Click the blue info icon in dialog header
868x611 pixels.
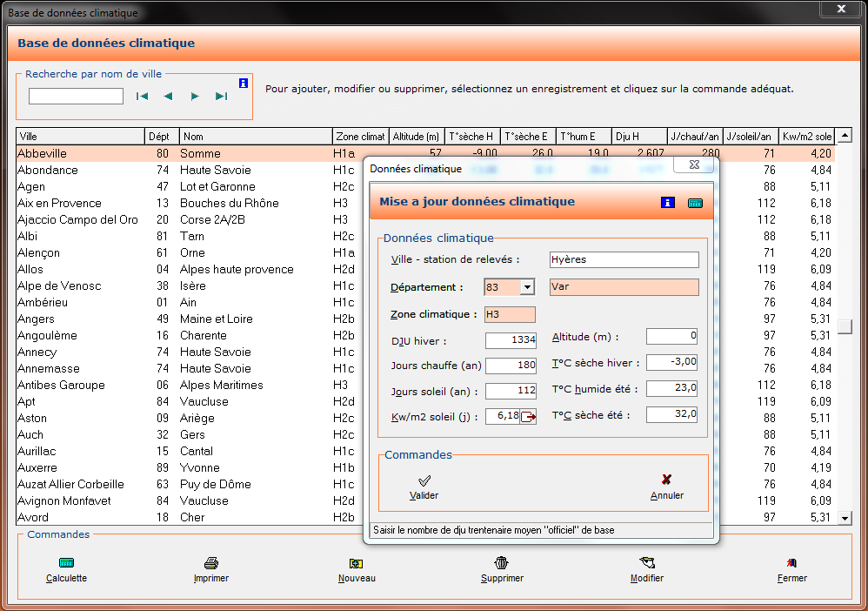tap(668, 203)
